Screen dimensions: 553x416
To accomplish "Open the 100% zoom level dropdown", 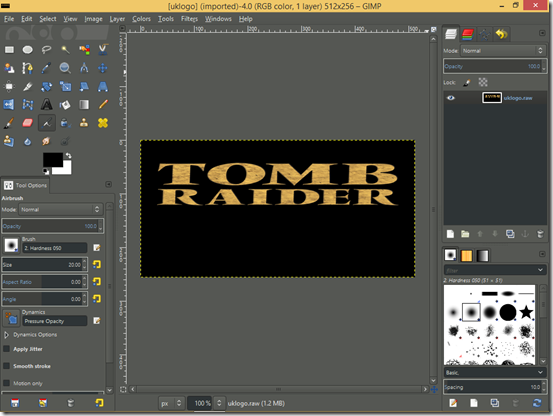I will coord(219,403).
